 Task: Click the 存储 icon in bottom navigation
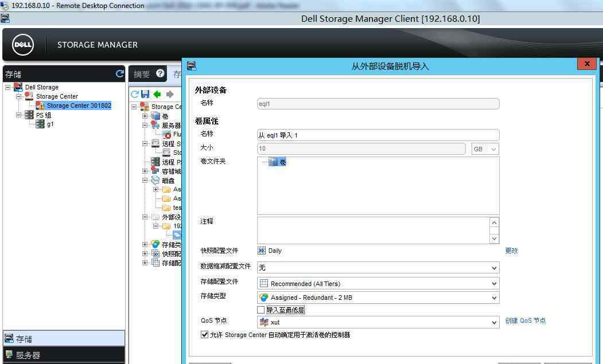[9, 339]
